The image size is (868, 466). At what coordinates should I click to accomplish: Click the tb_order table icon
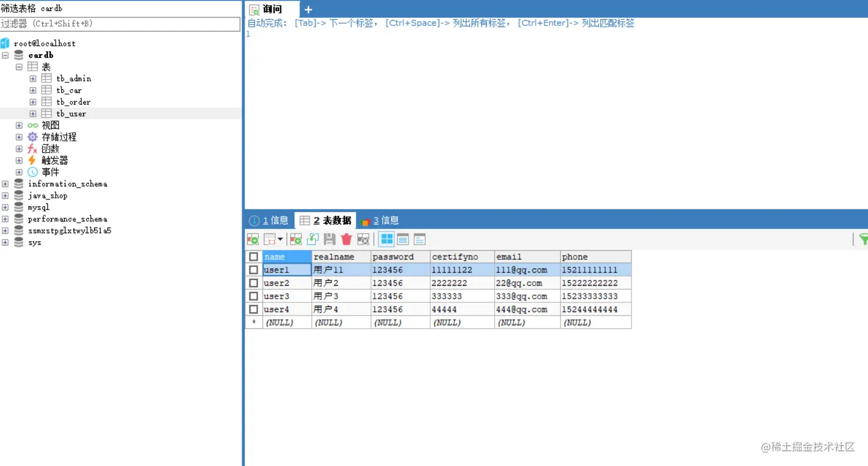click(47, 102)
